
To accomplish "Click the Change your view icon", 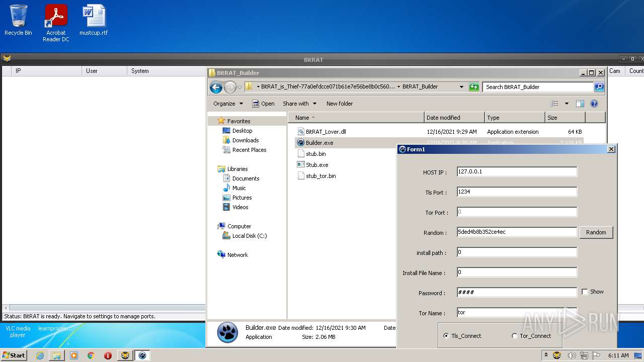I will pyautogui.click(x=554, y=104).
